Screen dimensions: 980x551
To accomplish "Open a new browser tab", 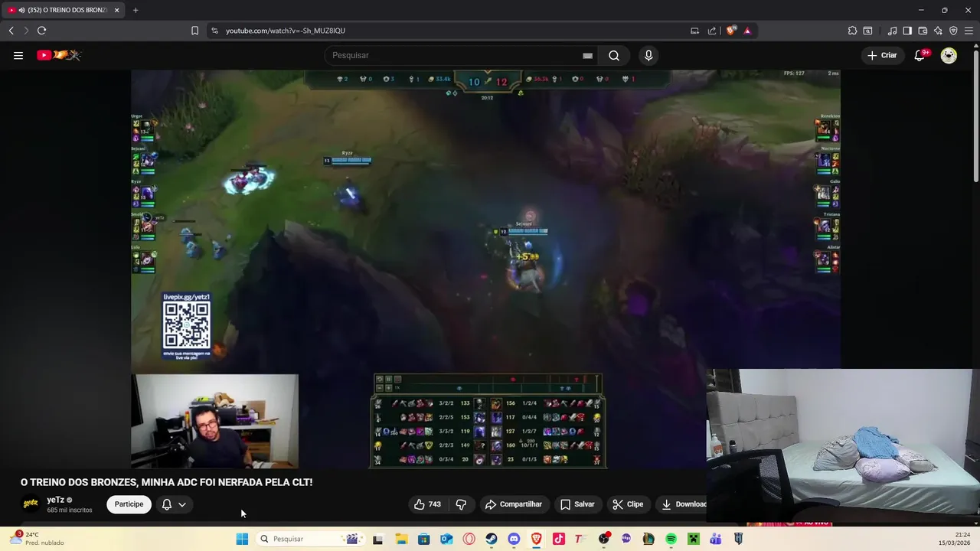I will point(136,10).
